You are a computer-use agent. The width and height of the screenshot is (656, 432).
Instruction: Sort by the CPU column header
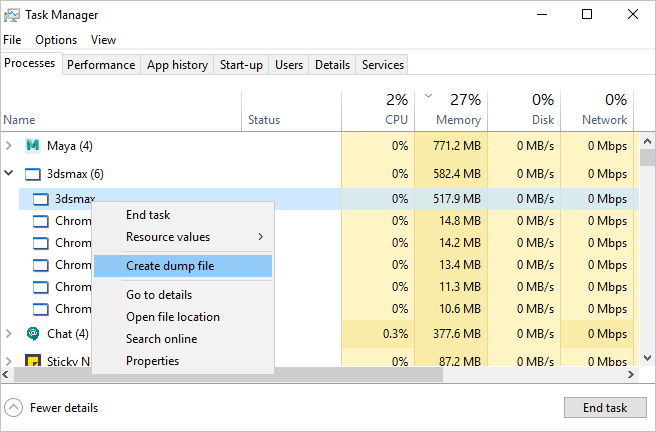click(x=378, y=111)
